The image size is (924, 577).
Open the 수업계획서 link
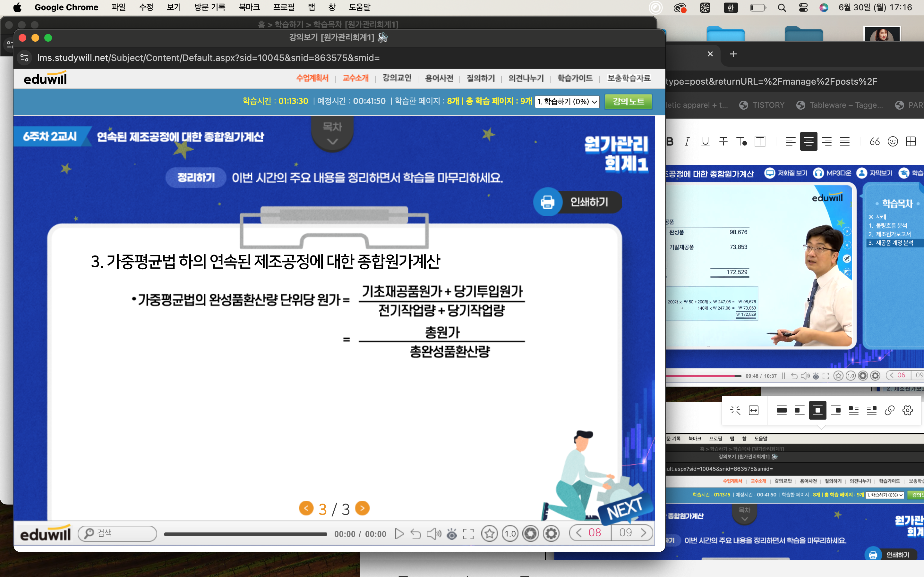pyautogui.click(x=312, y=78)
